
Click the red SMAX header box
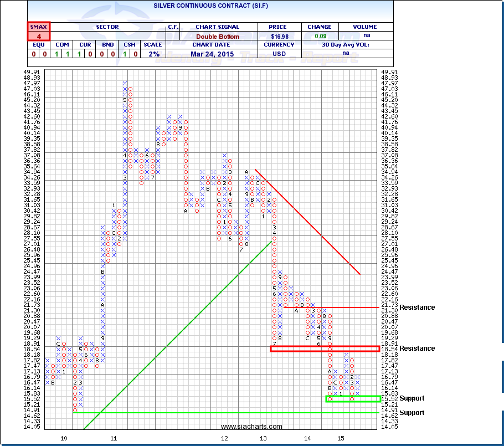39,27
